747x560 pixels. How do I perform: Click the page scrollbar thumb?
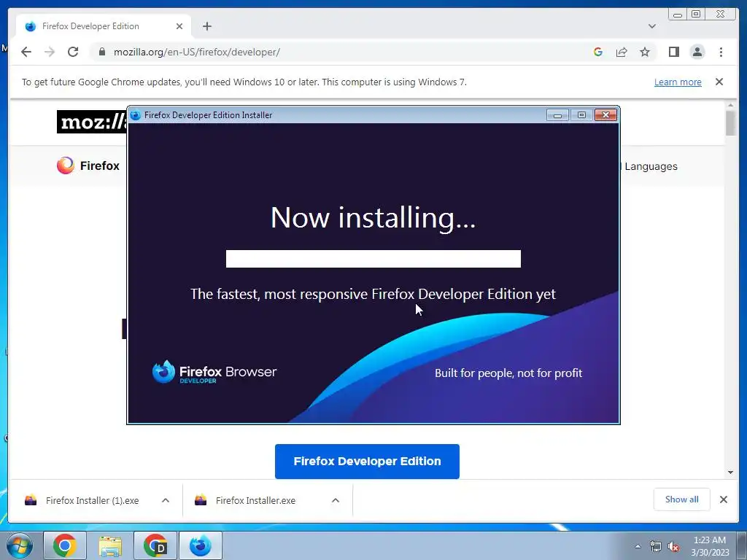tap(731, 122)
